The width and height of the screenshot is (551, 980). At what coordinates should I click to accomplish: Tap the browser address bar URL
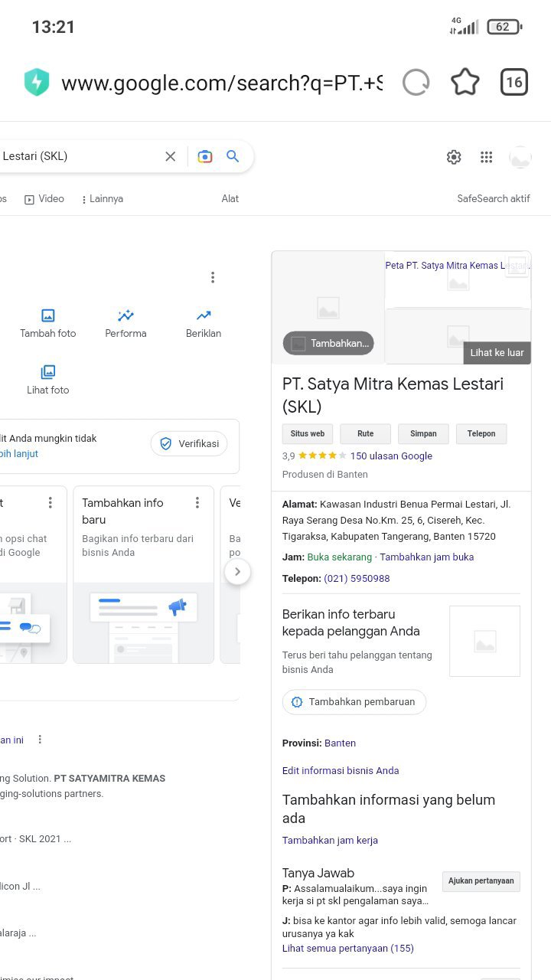[221, 83]
